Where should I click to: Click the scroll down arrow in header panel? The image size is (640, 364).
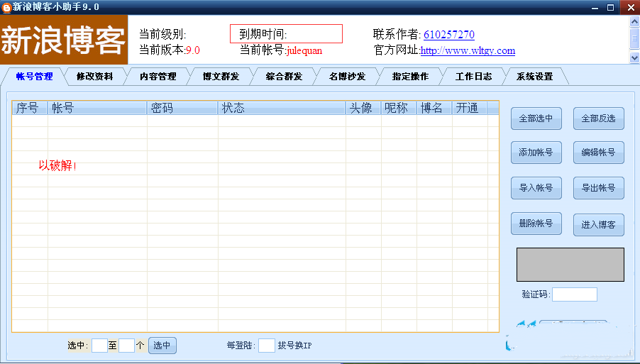tap(634, 57)
